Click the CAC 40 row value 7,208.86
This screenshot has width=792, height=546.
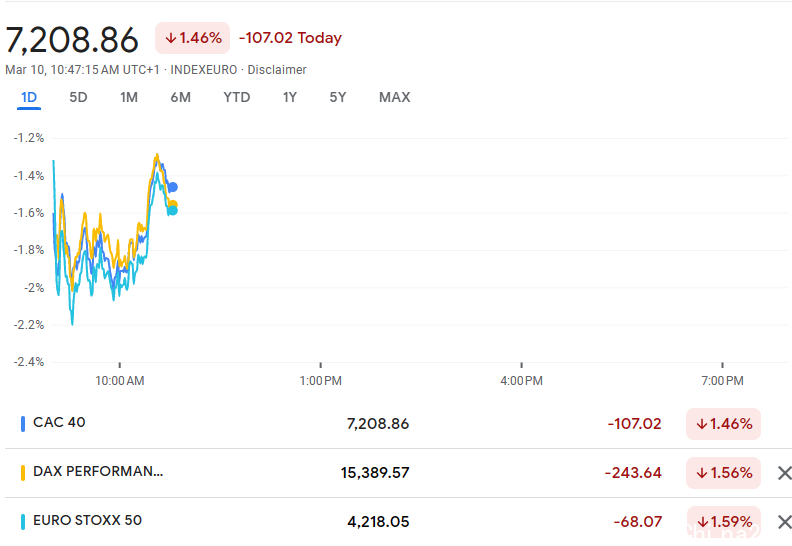click(378, 424)
